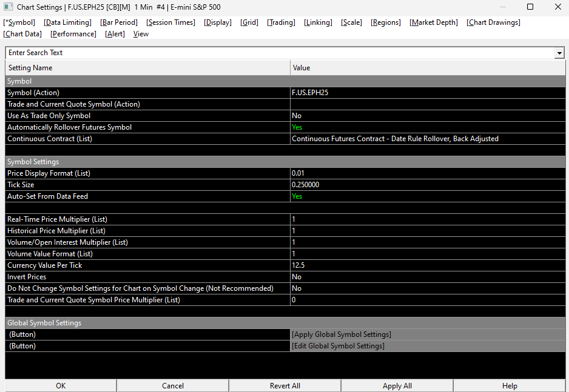The width and height of the screenshot is (569, 392).
Task: Open Trade and Current Quote Multiplier value
Action: [428, 300]
